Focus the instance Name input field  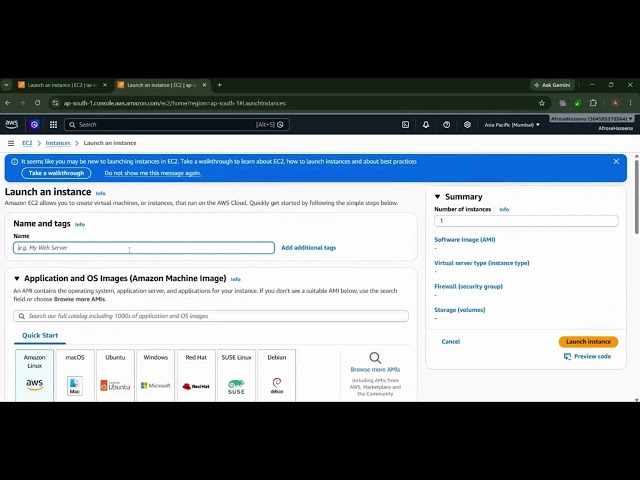click(x=144, y=248)
